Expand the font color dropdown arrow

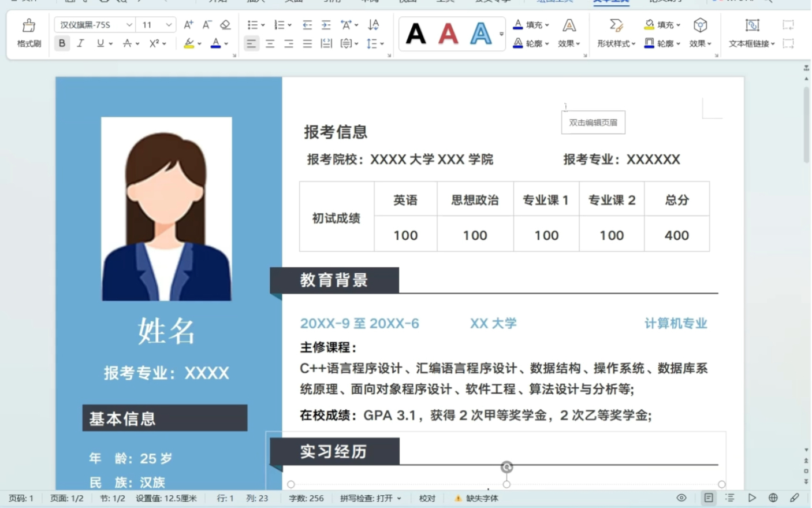click(226, 44)
